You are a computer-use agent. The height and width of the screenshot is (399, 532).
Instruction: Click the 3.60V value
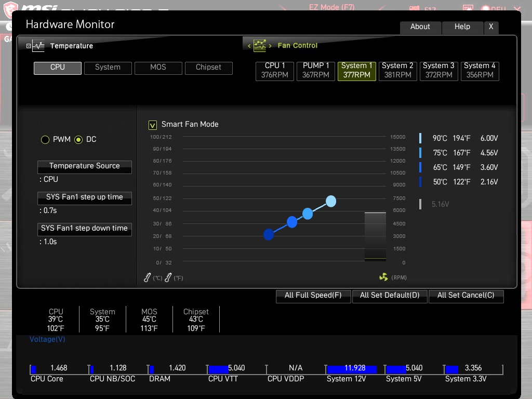click(489, 167)
